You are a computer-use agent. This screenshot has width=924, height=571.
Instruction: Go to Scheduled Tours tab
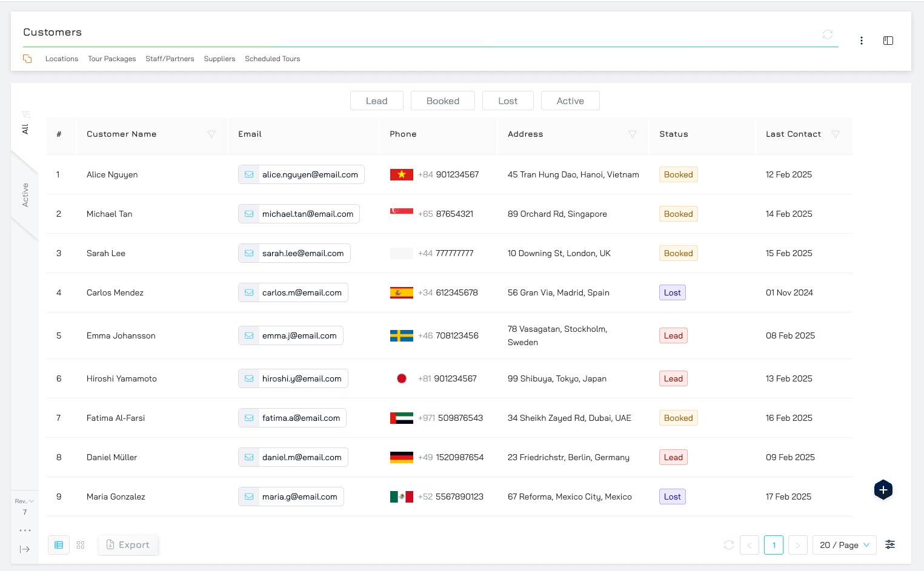click(272, 59)
